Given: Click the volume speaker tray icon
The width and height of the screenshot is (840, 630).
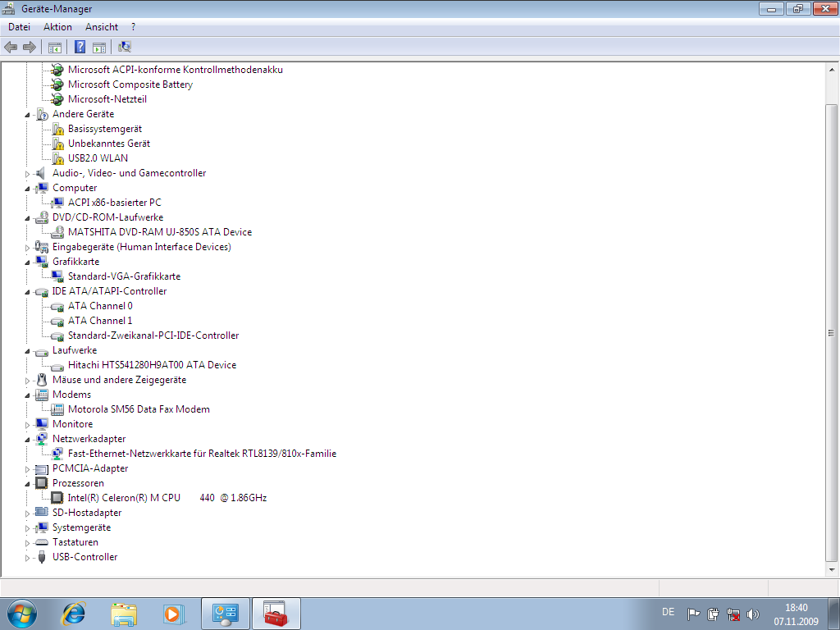Looking at the screenshot, I should 753,614.
